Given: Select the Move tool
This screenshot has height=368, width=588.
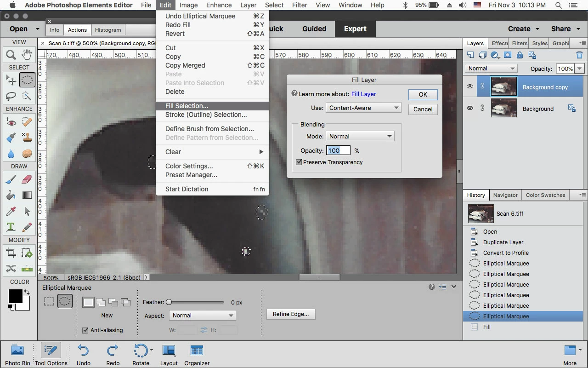Looking at the screenshot, I should [x=11, y=80].
